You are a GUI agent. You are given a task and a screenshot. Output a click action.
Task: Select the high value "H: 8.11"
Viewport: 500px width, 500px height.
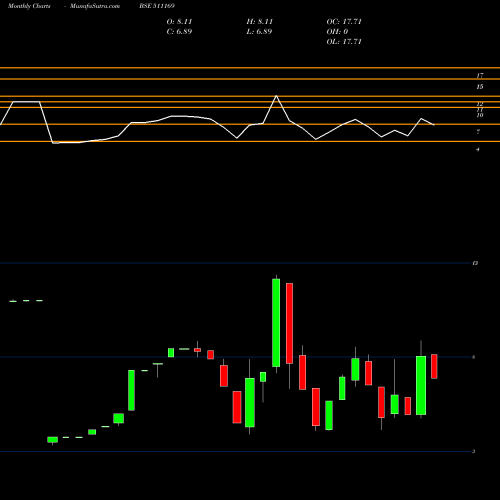[x=260, y=22]
